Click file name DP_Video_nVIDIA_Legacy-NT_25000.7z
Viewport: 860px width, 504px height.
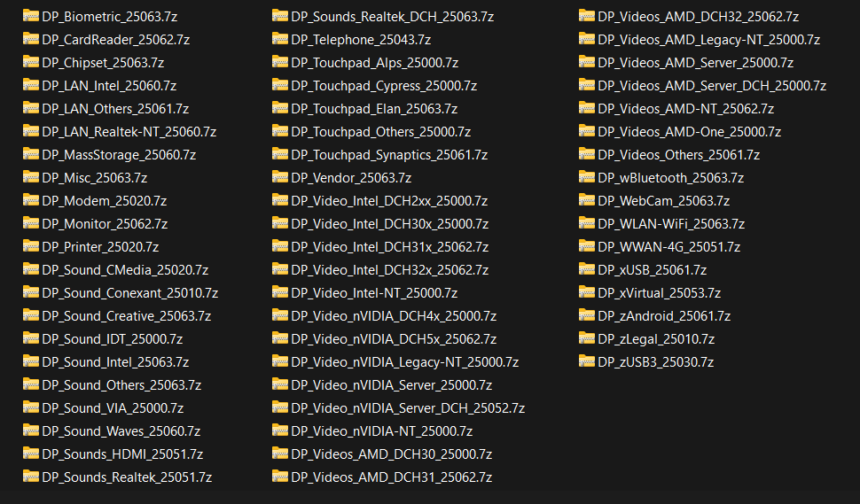[x=405, y=362]
